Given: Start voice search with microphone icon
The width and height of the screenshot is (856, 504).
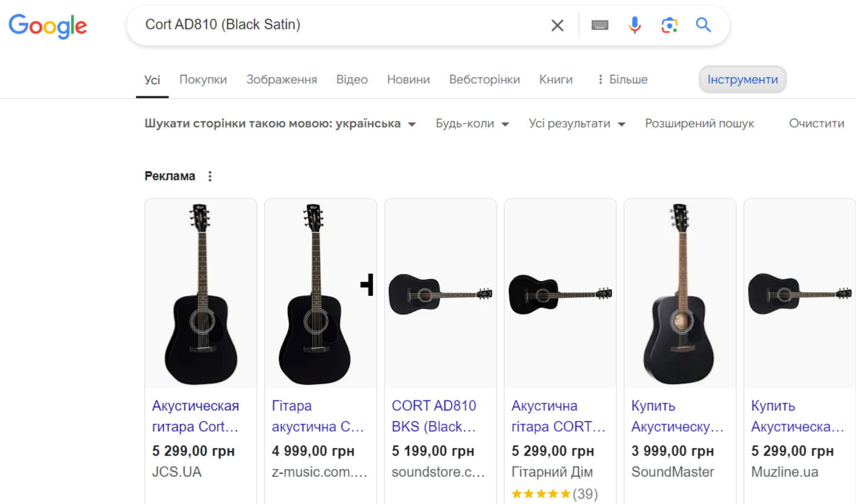Looking at the screenshot, I should point(634,25).
